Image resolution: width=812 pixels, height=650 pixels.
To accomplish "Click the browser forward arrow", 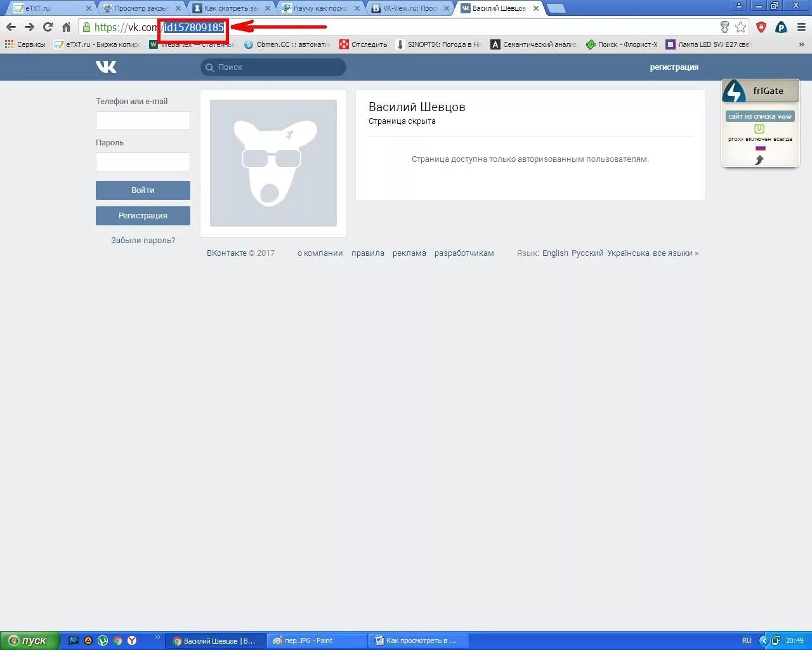I will click(x=29, y=27).
